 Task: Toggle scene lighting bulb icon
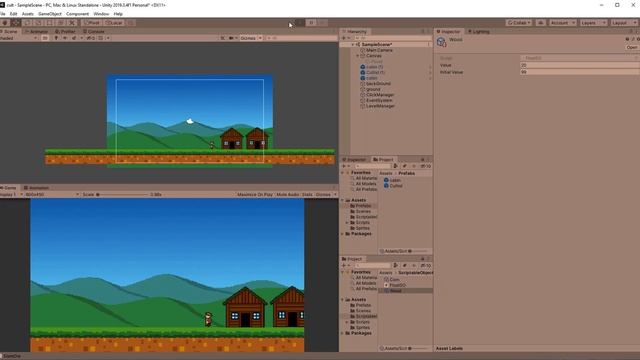pyautogui.click(x=56, y=38)
